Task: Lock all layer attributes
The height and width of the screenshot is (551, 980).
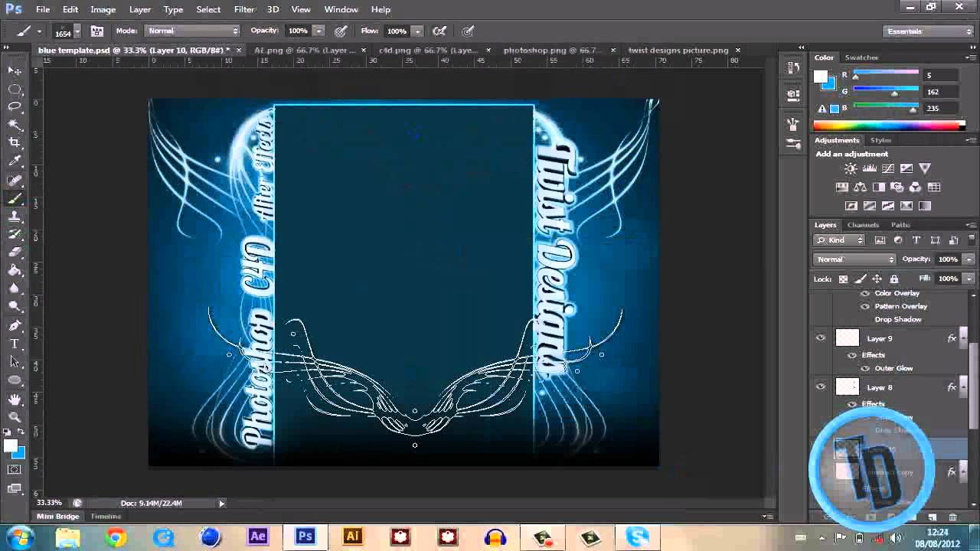Action: point(893,279)
